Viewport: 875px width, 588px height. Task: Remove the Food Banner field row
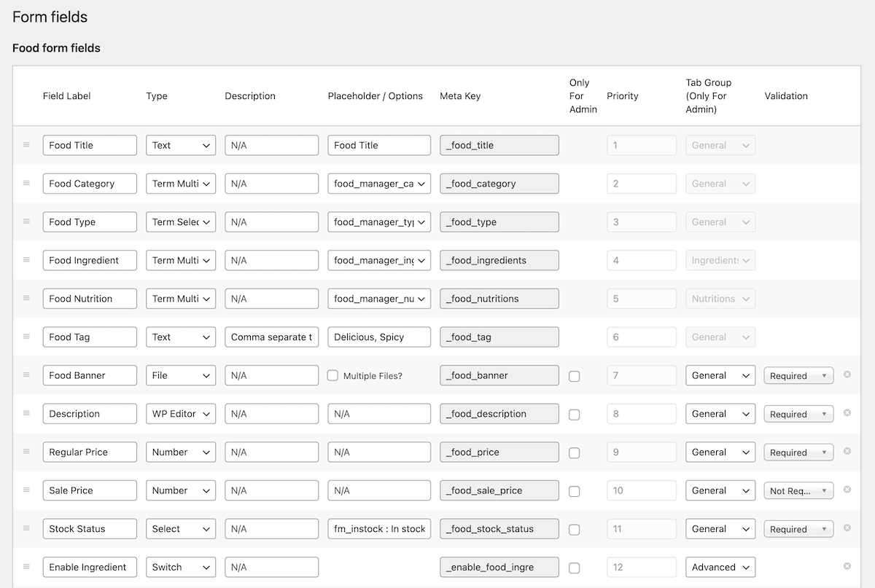847,375
